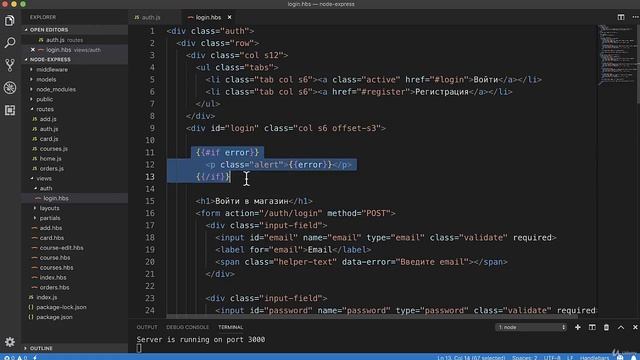The width and height of the screenshot is (640, 360).
Task: Open auth.js from Open Editors list
Action: tap(55, 40)
